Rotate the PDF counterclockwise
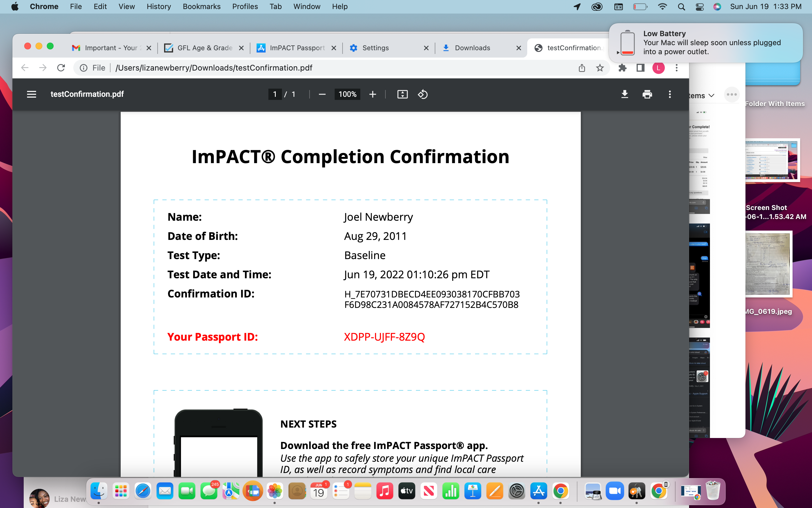The height and width of the screenshot is (508, 812). coord(423,95)
